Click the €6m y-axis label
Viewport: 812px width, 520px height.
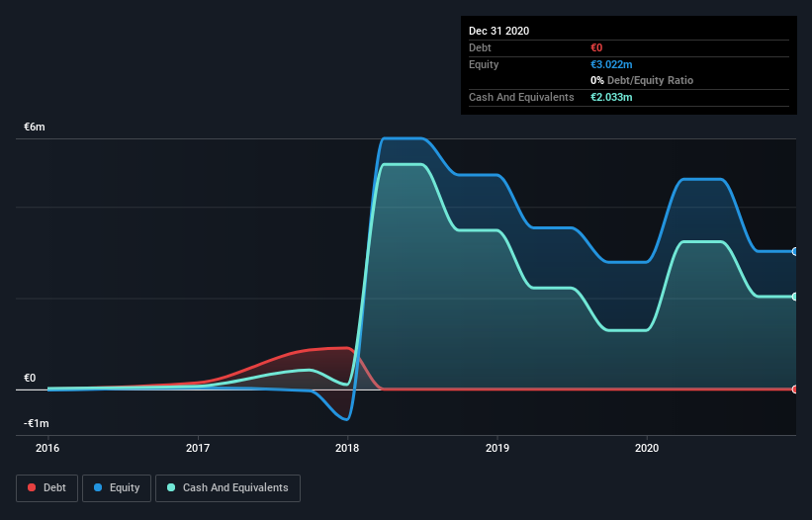[x=35, y=127]
